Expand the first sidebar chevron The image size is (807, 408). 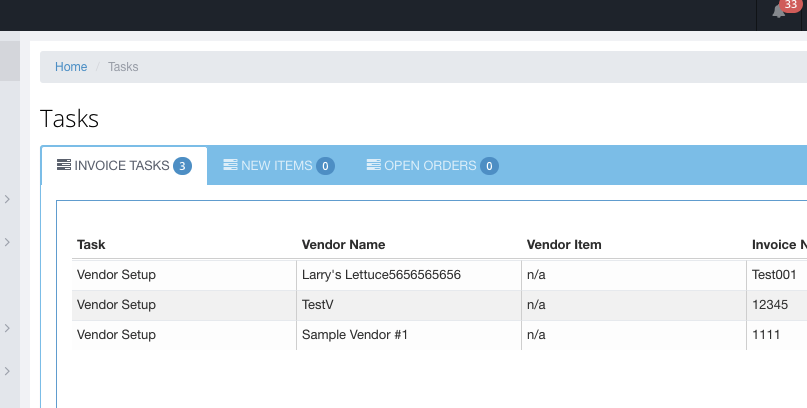coord(7,199)
